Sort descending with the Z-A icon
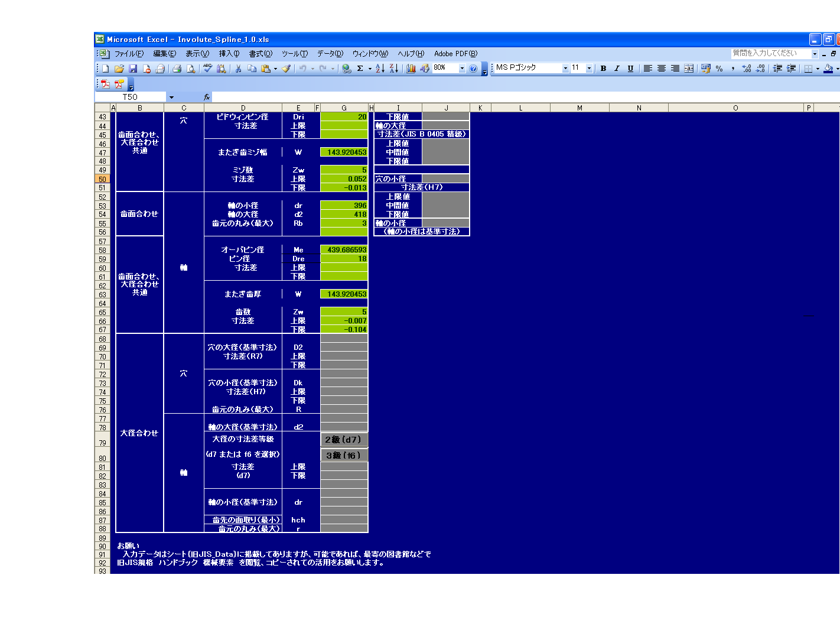Screen dimensions: 840x617 [x=393, y=69]
